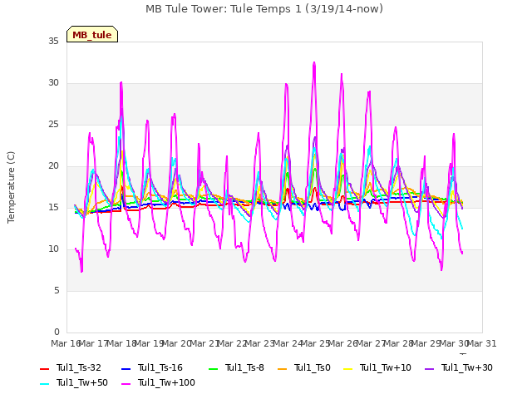Select the Tul1_Ts0 legend label
The height and width of the screenshot is (399, 532).
313,367
